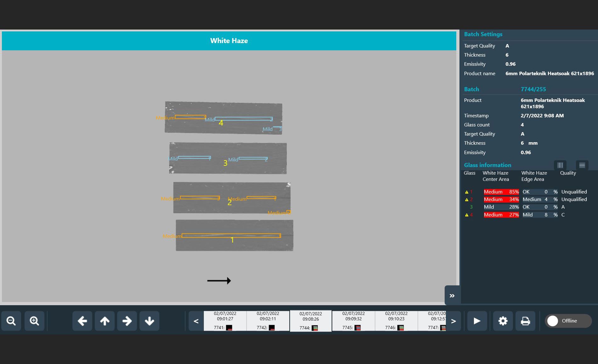
Task: Click the Mild 28% center area cell
Action: point(501,207)
